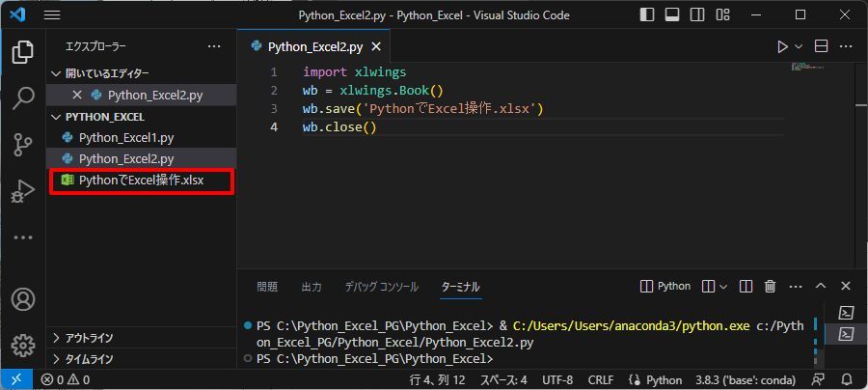
Task: Click the terminal prompt input line
Action: [374, 358]
